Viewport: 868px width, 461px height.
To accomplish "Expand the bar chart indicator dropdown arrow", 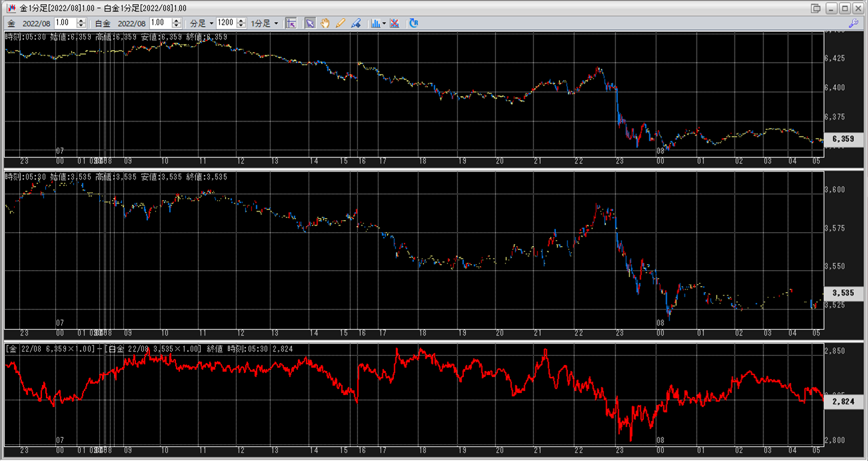I will (x=384, y=23).
